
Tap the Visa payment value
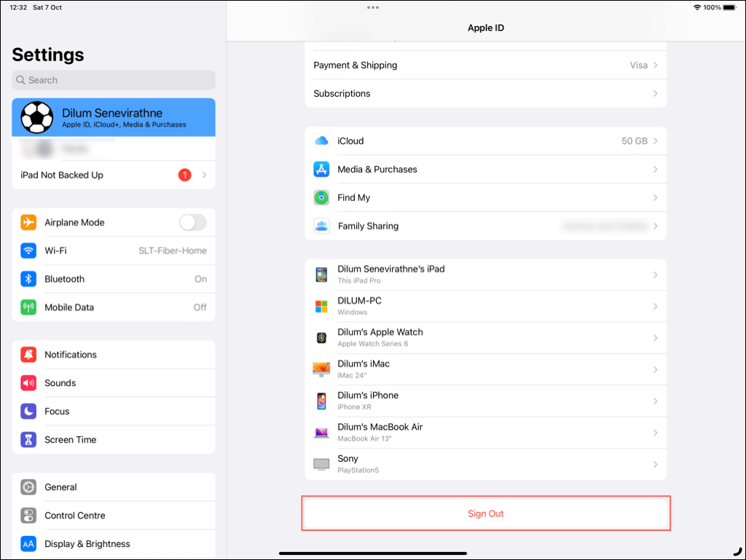638,65
